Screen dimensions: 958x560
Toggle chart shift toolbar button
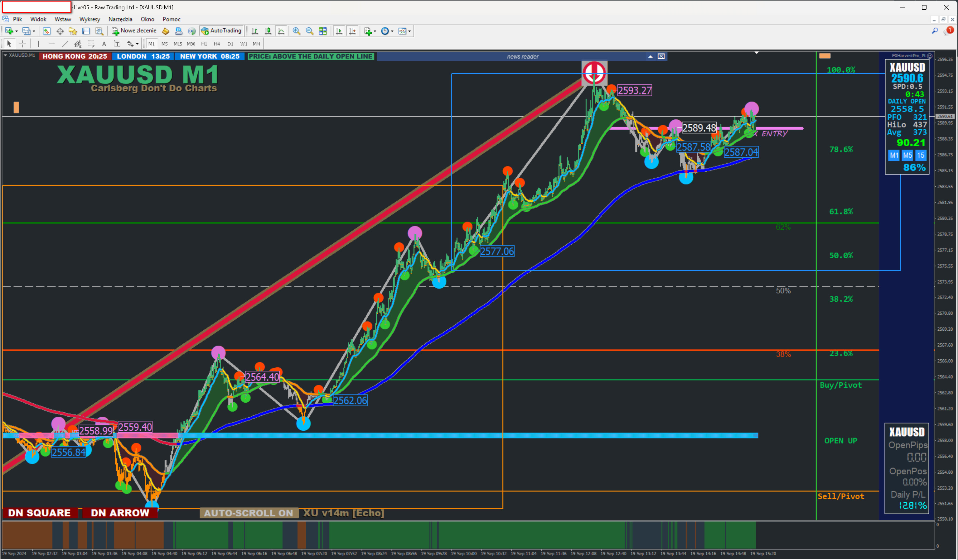(352, 31)
